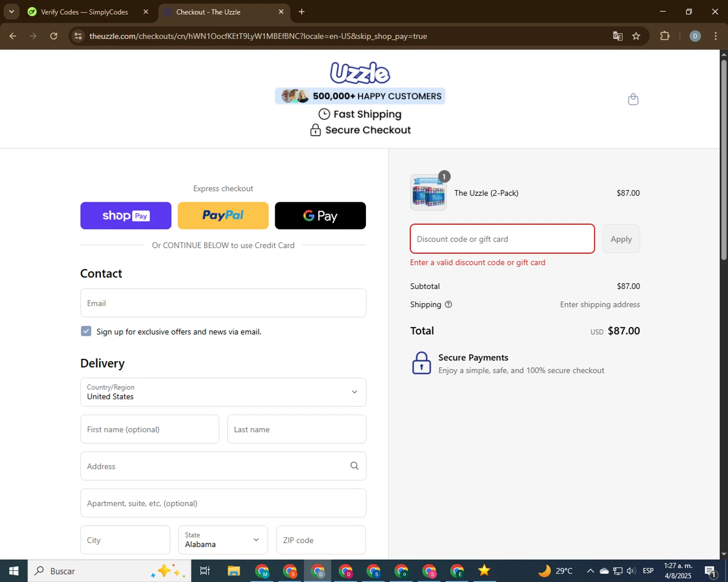Viewport: 728px width, 582px height.
Task: Click the Uzzle 2-Pack product thumbnail
Action: point(429,193)
